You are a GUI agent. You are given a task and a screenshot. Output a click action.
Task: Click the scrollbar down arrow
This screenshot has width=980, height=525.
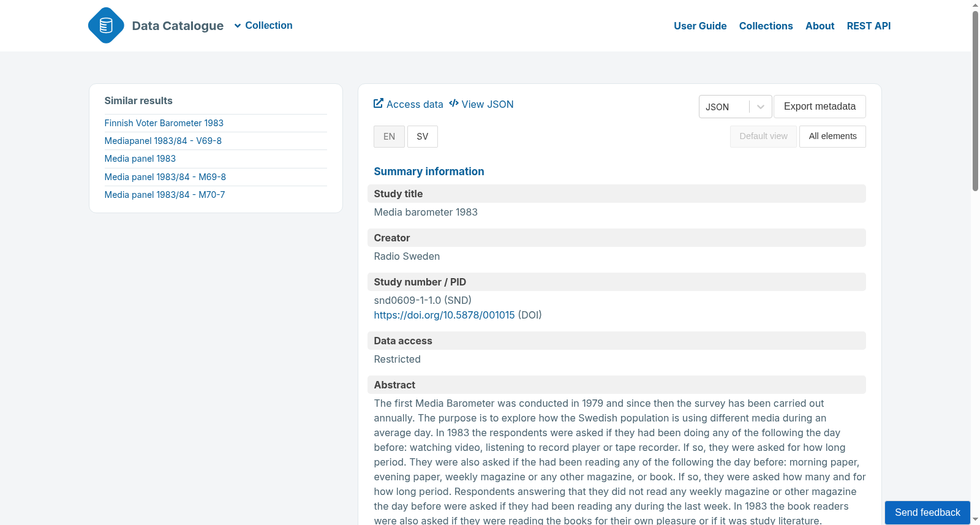975,519
